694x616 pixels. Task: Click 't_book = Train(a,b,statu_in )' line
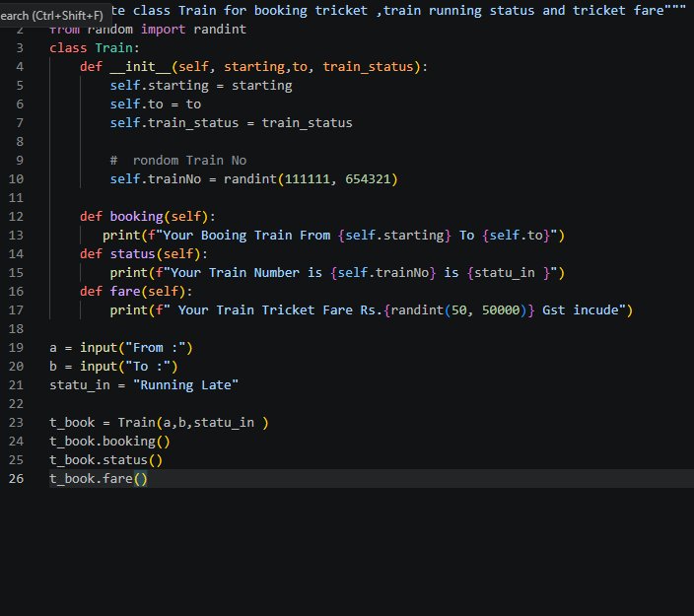pyautogui.click(x=159, y=423)
